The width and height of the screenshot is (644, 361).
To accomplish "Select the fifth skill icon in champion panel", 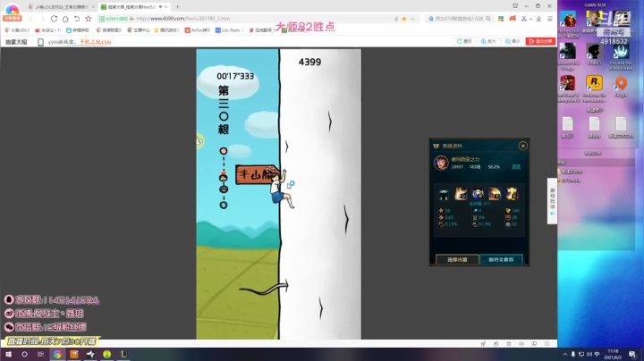I will point(512,194).
